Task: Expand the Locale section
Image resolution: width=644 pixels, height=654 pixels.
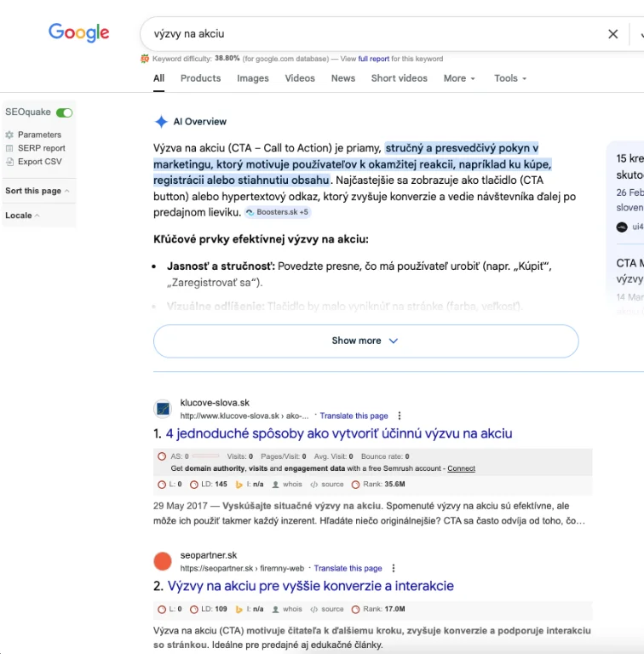Action: tap(23, 215)
